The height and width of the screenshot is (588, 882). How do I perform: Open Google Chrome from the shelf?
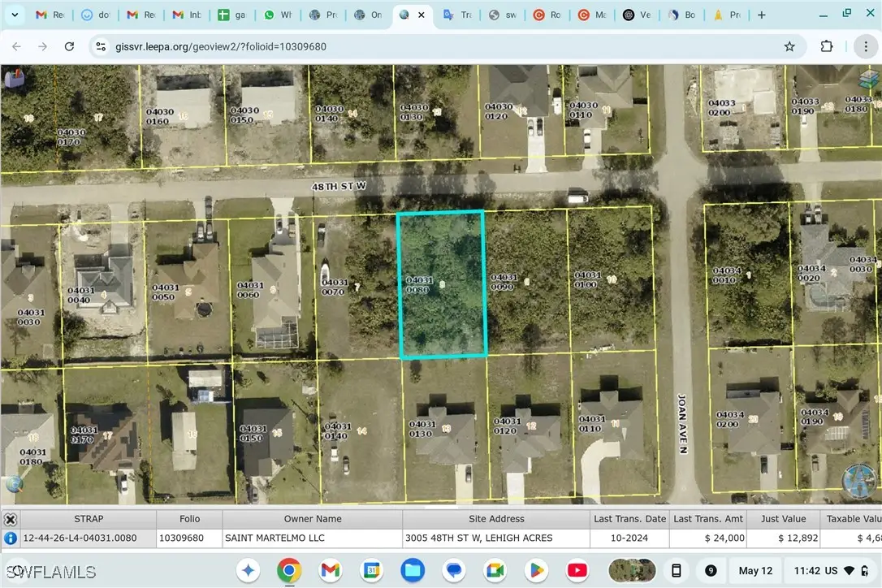[290, 570]
